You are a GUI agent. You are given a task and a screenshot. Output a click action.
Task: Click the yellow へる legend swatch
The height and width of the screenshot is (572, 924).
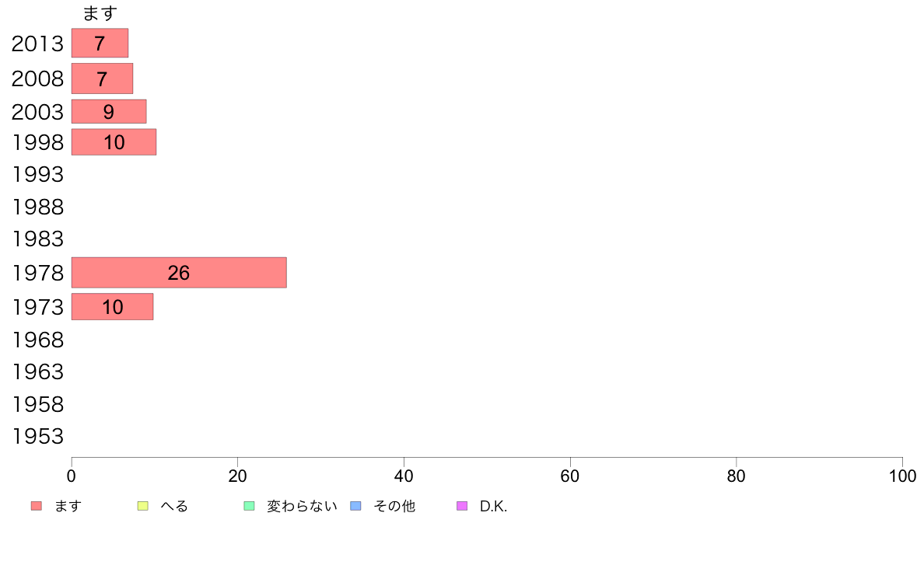click(x=142, y=506)
